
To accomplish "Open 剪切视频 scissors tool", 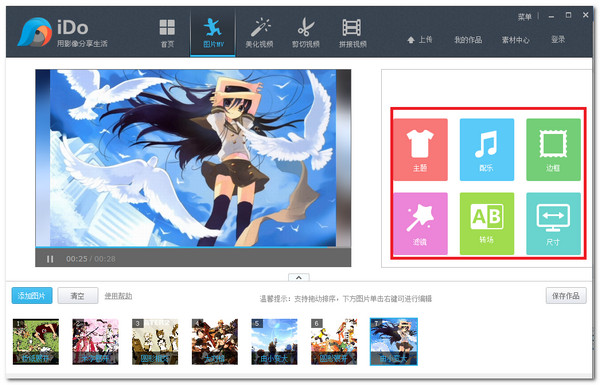I will tap(306, 33).
